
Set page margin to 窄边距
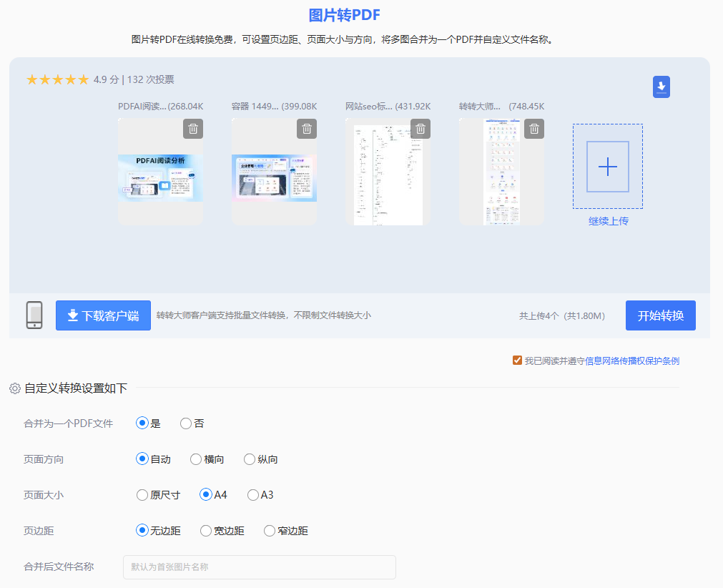click(268, 530)
